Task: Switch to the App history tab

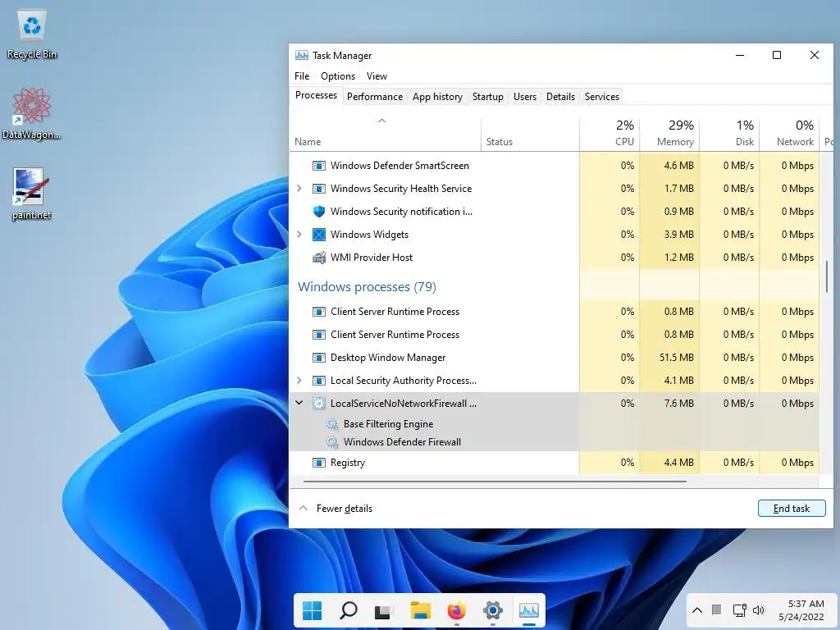Action: (x=437, y=97)
